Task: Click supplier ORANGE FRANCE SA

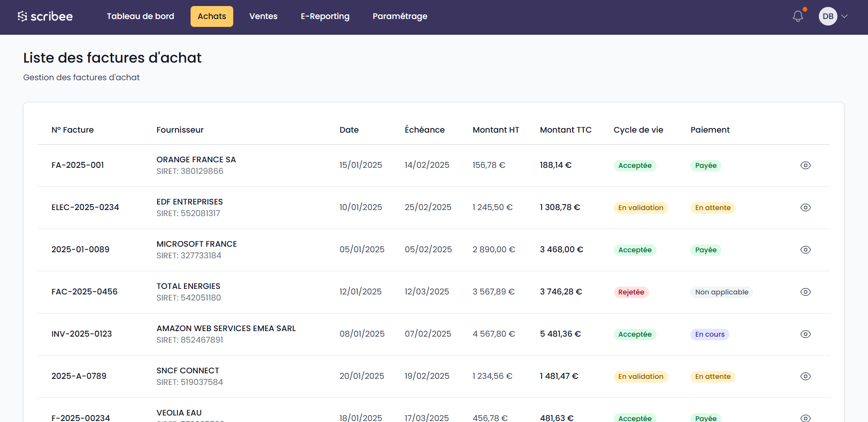Action: (196, 160)
